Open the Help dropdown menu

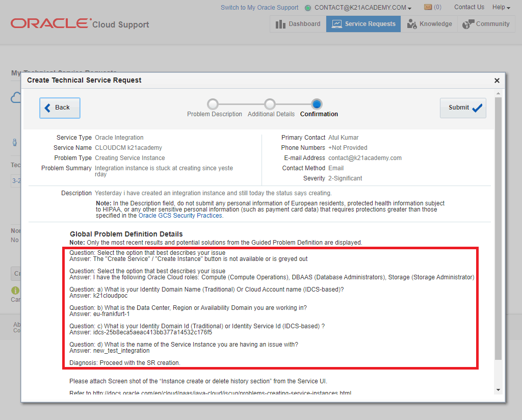(501, 7)
